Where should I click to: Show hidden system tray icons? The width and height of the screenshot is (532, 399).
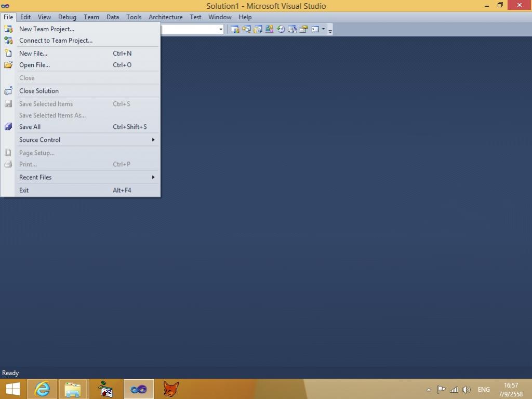click(x=429, y=390)
